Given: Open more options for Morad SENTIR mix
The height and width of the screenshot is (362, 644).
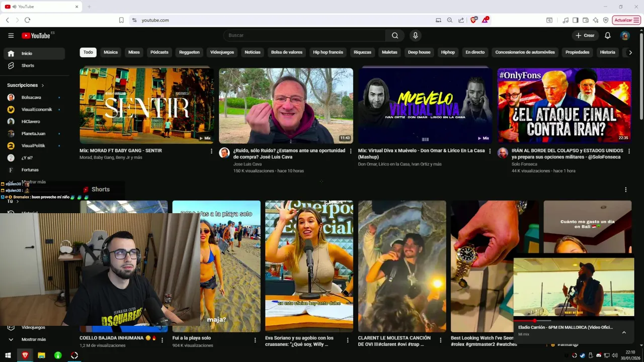Looking at the screenshot, I should 211,151.
